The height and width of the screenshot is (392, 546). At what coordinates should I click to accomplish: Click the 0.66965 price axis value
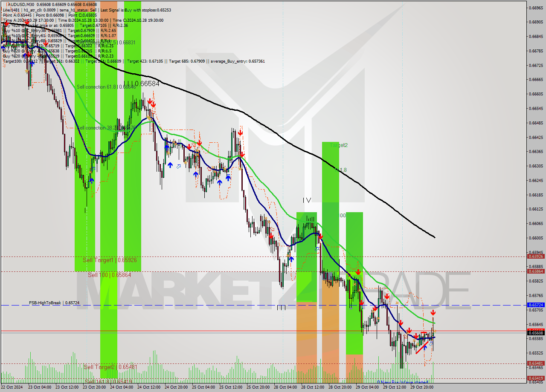[536, 8]
